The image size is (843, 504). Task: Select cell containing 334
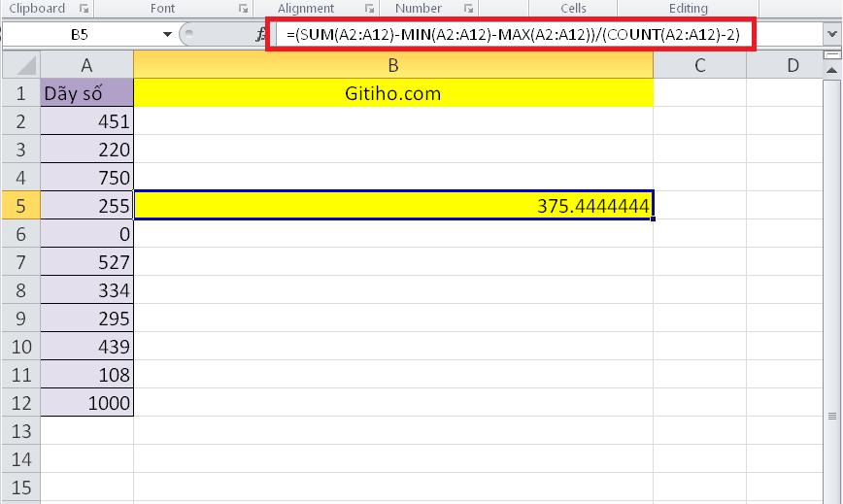click(87, 289)
